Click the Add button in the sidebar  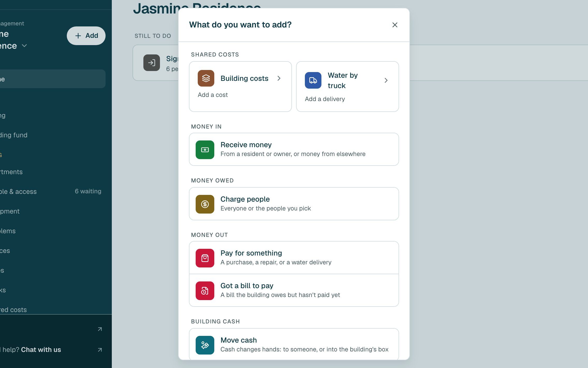(x=86, y=36)
